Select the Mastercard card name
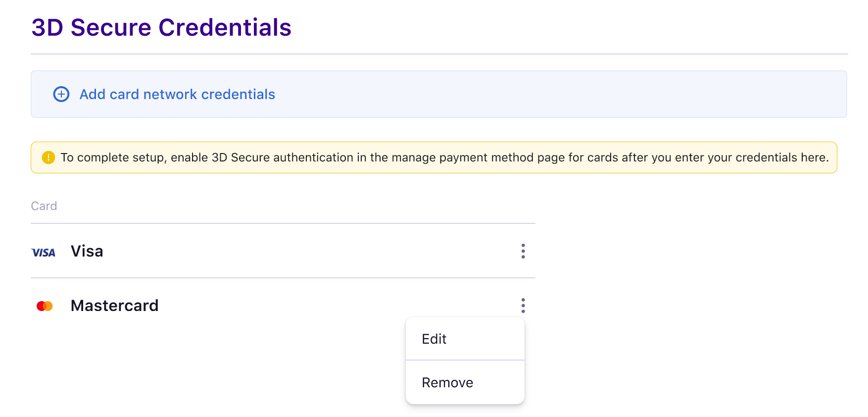 pos(115,306)
